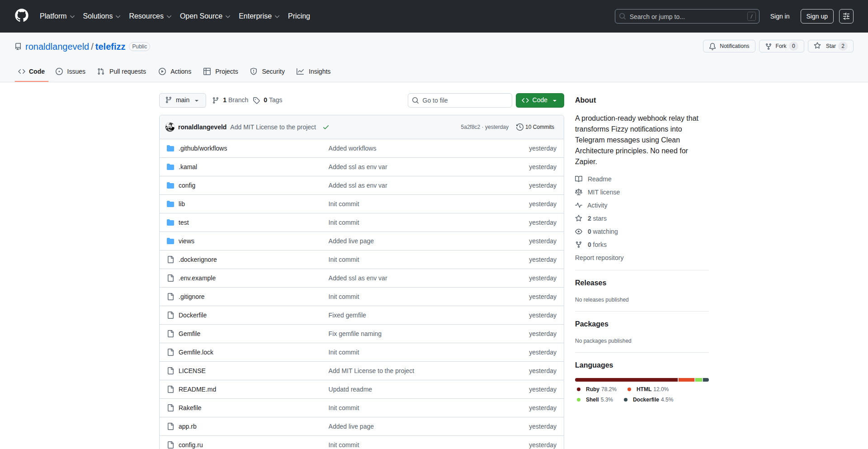Click the contributor avatar next to ronaldlangeveld

(170, 127)
